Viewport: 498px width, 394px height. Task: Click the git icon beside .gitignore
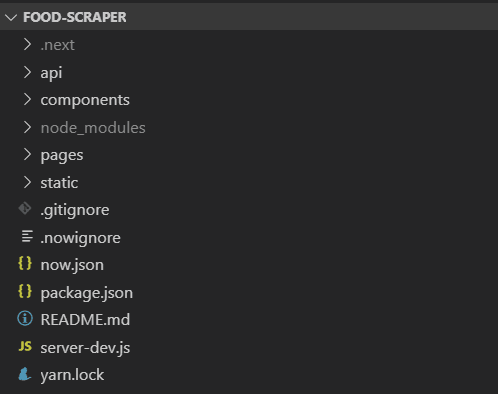pyautogui.click(x=25, y=209)
